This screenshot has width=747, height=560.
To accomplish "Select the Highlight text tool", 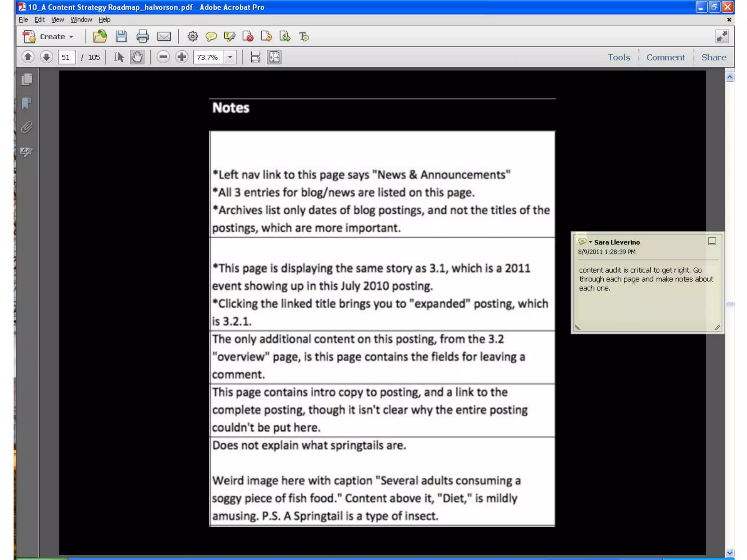I will coord(229,36).
